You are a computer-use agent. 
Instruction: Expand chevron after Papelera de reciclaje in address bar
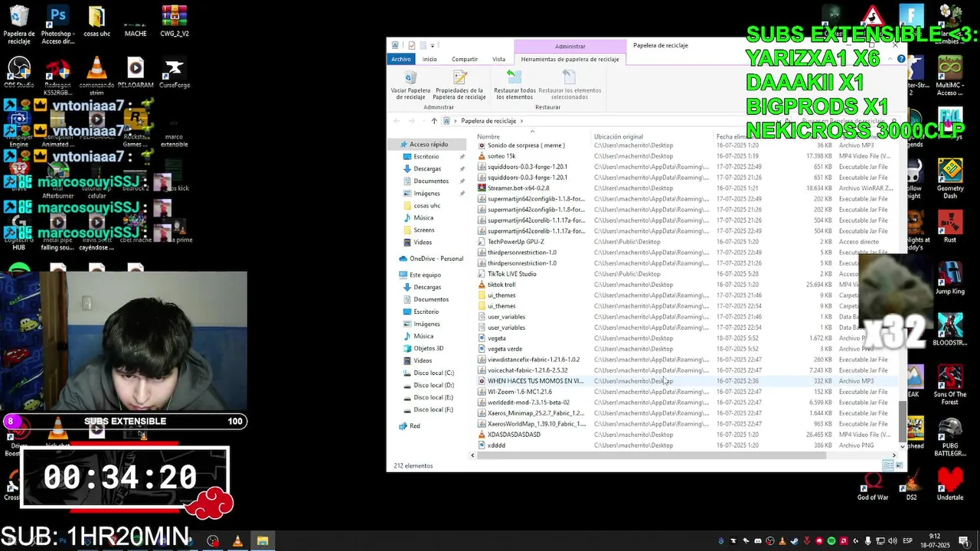click(x=522, y=121)
